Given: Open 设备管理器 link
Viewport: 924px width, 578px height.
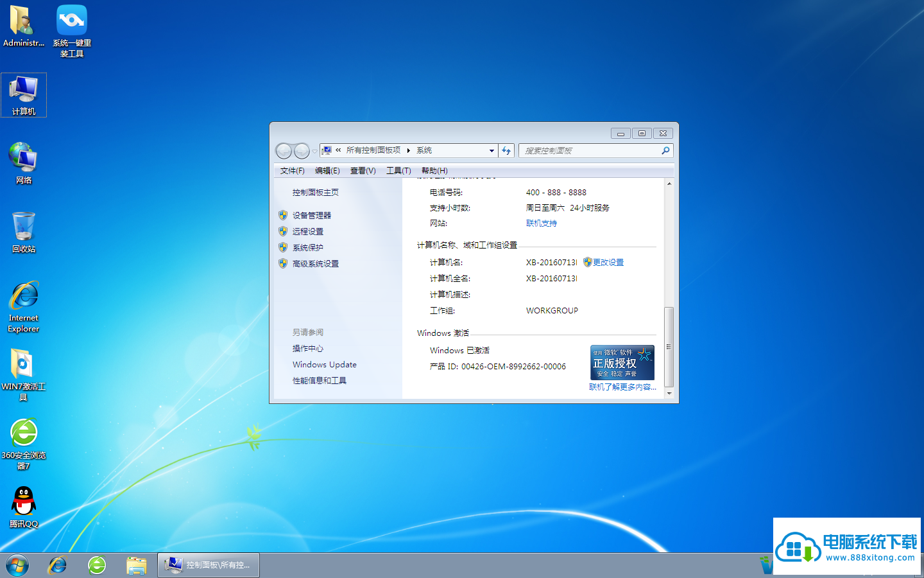Looking at the screenshot, I should 312,215.
